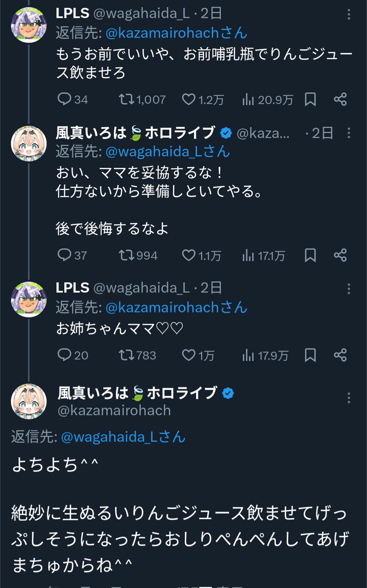The height and width of the screenshot is (588, 367).
Task: Reply to the first LPLS tweet with 34 replies
Action: pyautogui.click(x=64, y=99)
